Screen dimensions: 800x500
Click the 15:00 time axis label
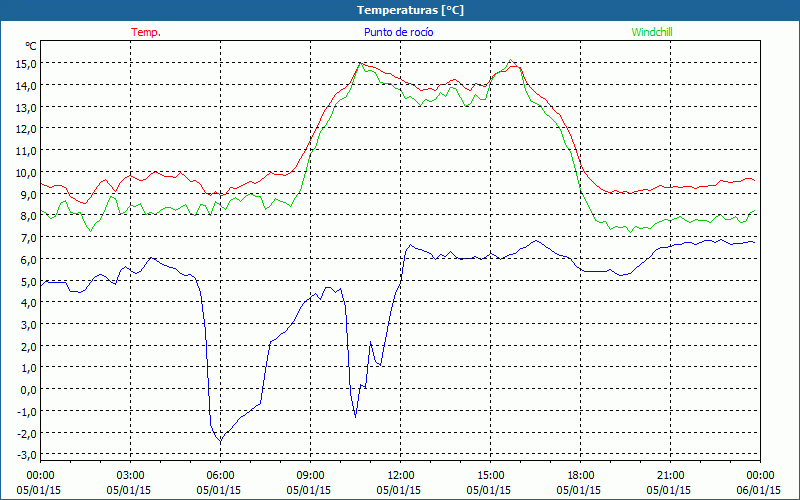[x=490, y=475]
